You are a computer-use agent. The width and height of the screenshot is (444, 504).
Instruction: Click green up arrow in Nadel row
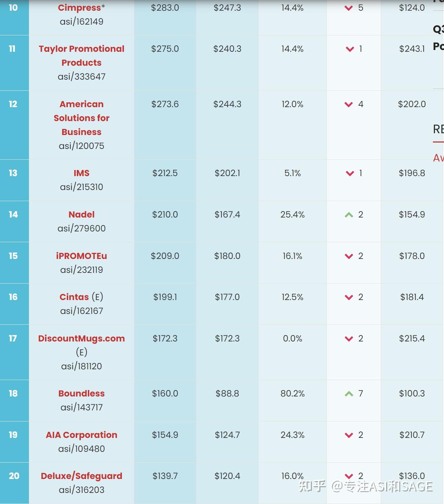[x=349, y=215]
